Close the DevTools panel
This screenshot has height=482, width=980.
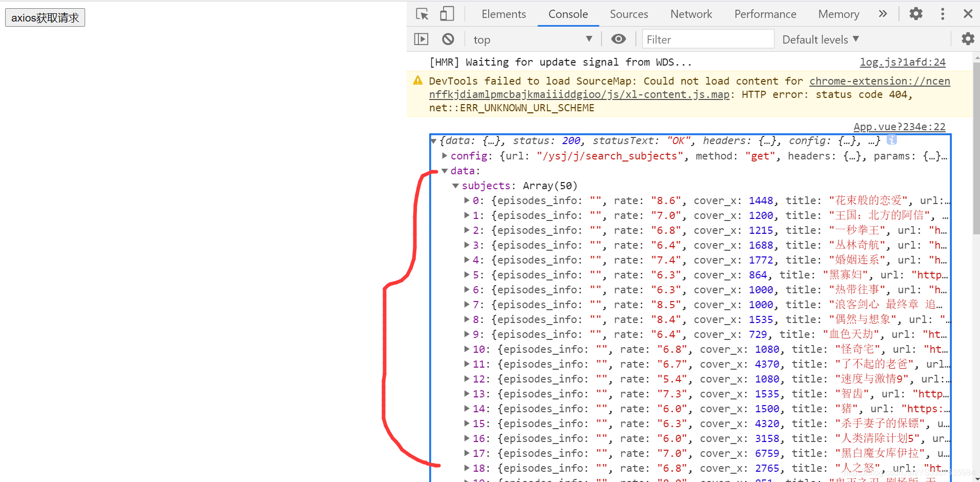tap(968, 14)
